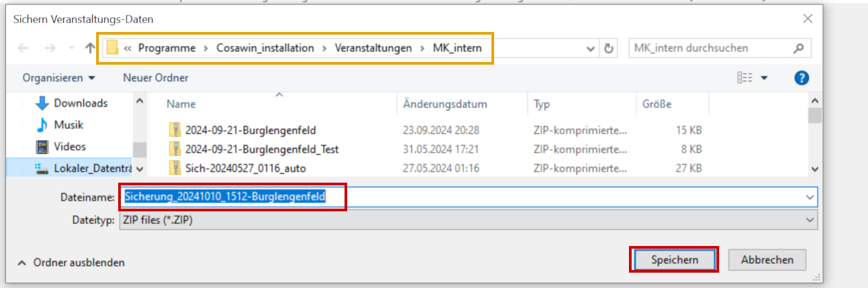Click the search magnifier icon
The width and height of the screenshot is (868, 288).
[797, 48]
